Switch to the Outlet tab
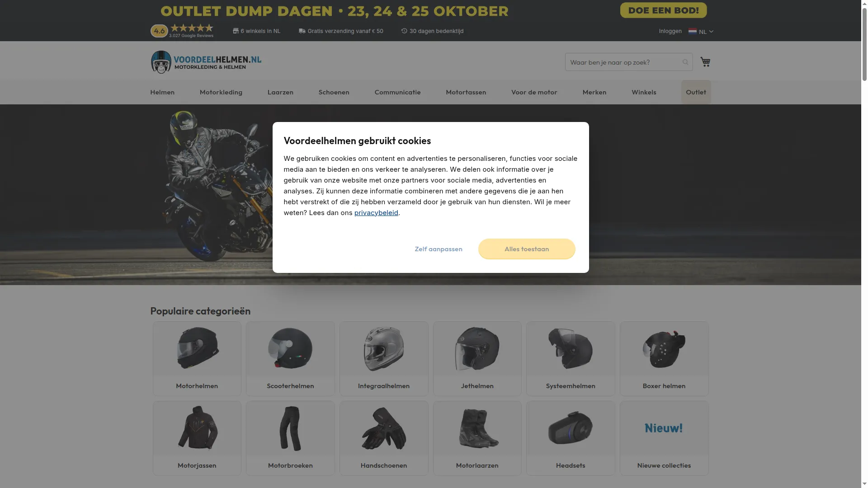Screen dimensions: 868x488 [x=696, y=92]
